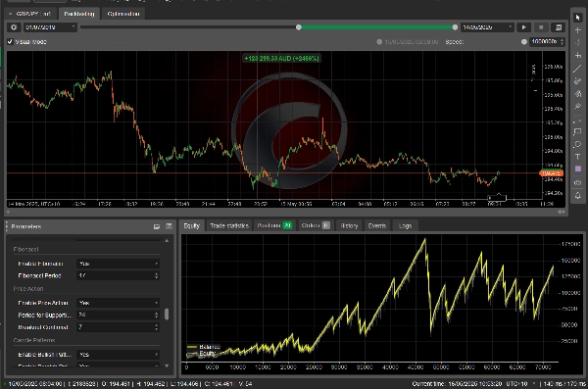Click the save report icon beside stop button

tap(559, 27)
